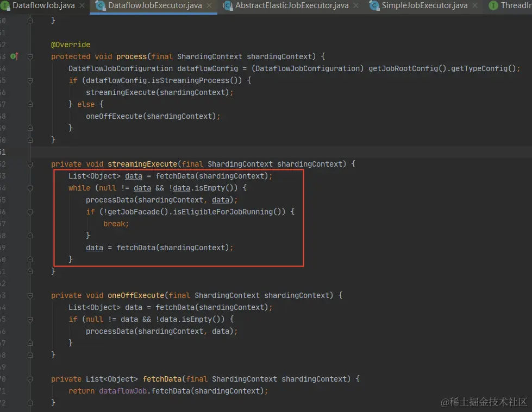
Task: Click the protected keyword
Action: [71, 56]
